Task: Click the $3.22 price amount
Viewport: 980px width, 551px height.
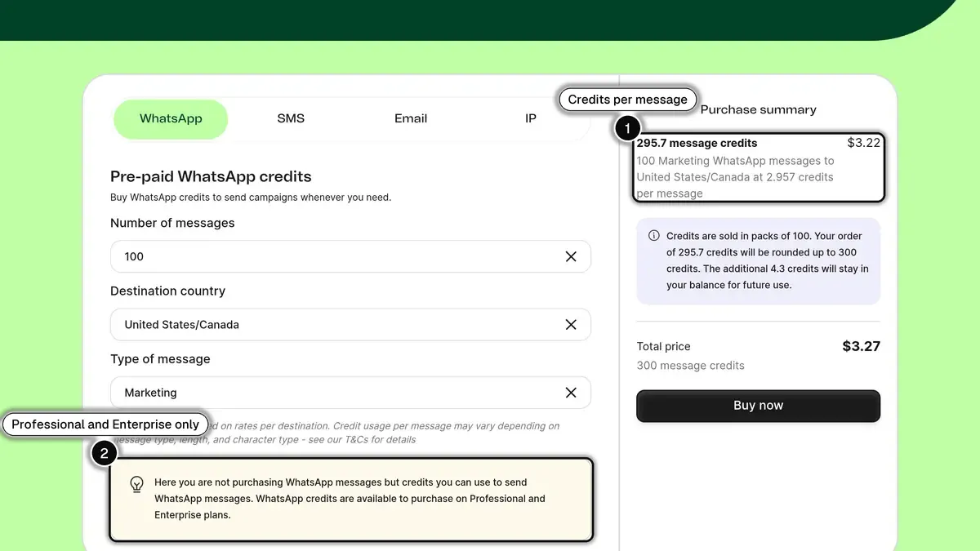Action: click(864, 143)
